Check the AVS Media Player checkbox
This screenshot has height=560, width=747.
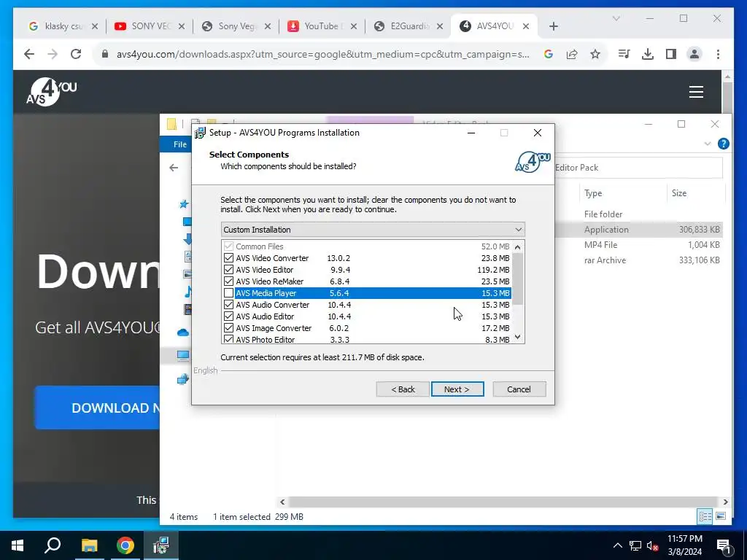coord(228,293)
